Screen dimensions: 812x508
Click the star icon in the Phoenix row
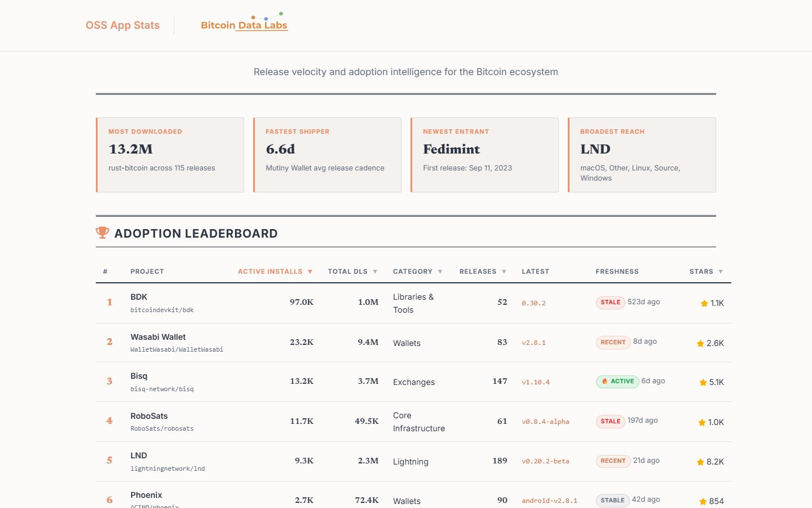(x=703, y=501)
